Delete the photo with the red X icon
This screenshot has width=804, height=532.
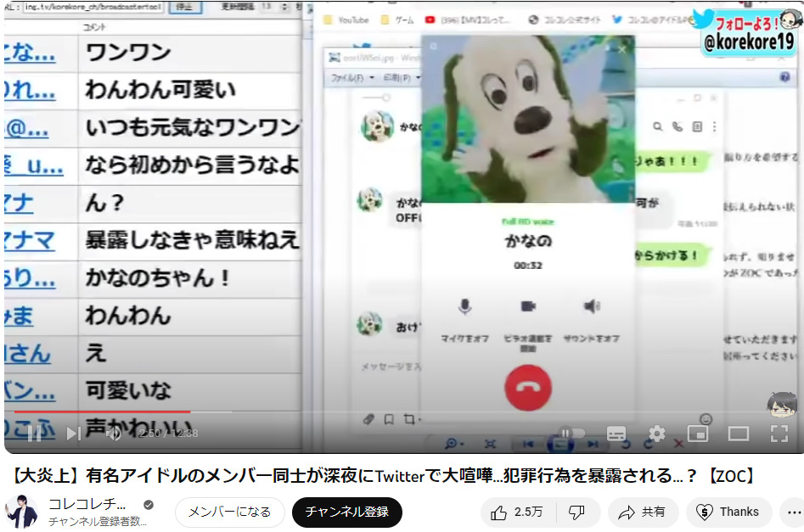tap(678, 443)
